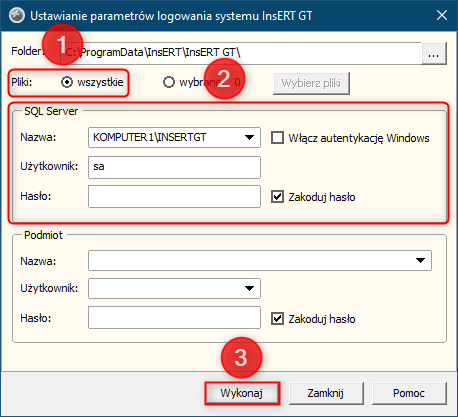Select the 'wszystkie' files radio button
Screen dimensions: 458x417
click(67, 82)
